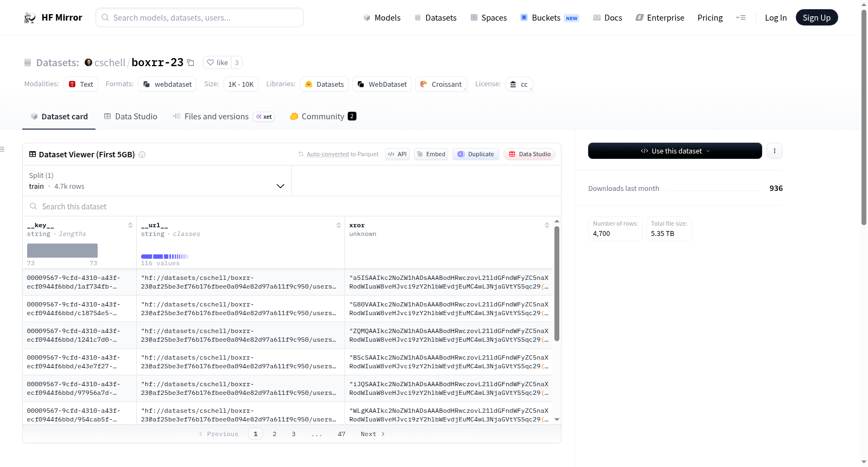Click the xet badge
The height and width of the screenshot is (467, 868).
(x=264, y=117)
